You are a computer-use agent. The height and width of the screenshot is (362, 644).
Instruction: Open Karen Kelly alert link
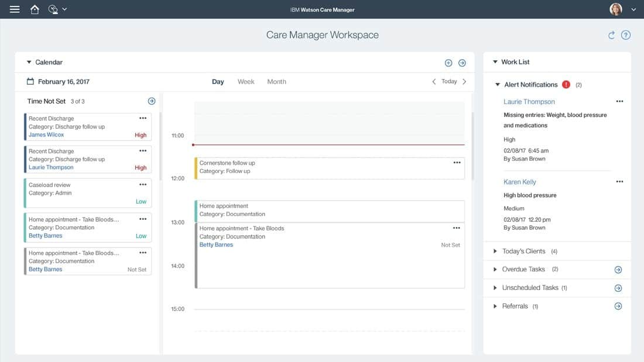coord(519,182)
